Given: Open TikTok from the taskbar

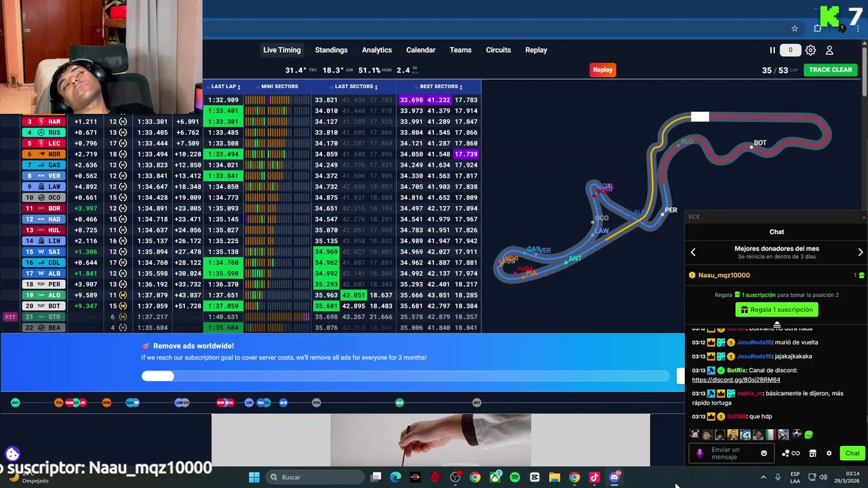Looking at the screenshot, I should coord(594,477).
